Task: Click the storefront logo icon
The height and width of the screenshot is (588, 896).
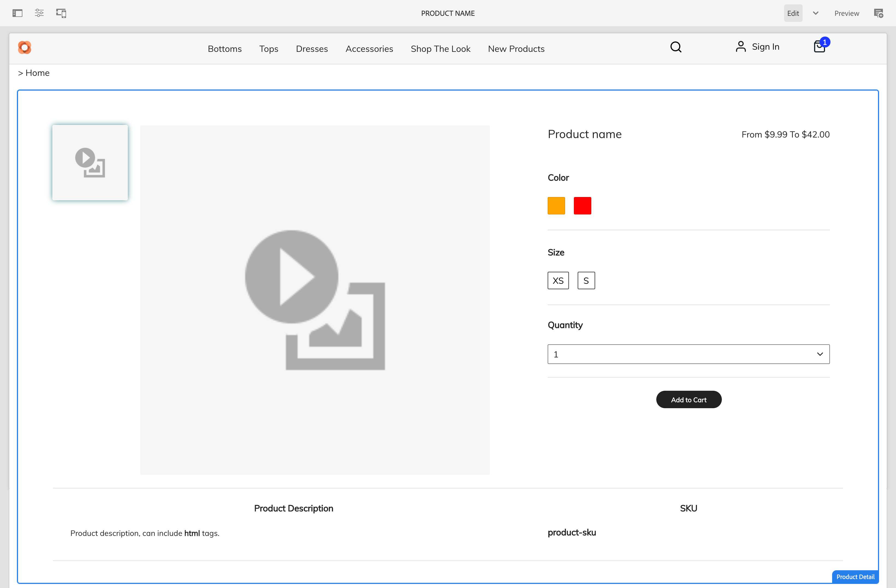Action: (25, 48)
